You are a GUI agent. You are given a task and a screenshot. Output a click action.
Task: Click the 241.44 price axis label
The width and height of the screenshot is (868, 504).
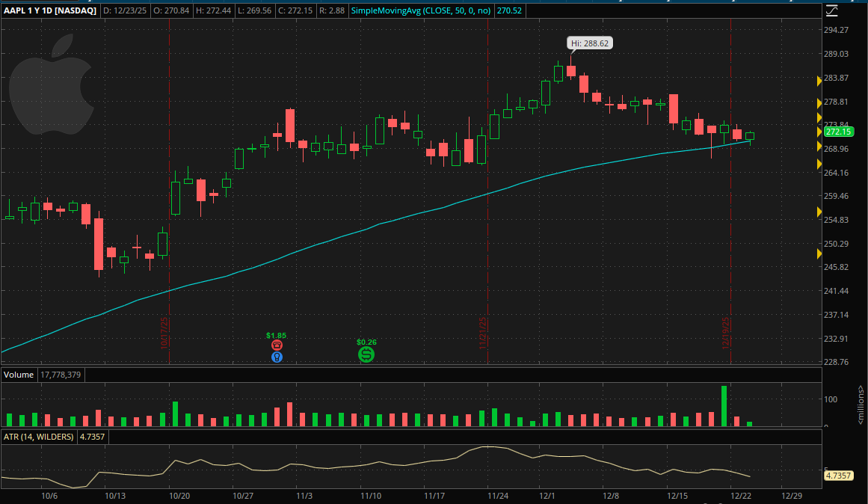click(836, 291)
